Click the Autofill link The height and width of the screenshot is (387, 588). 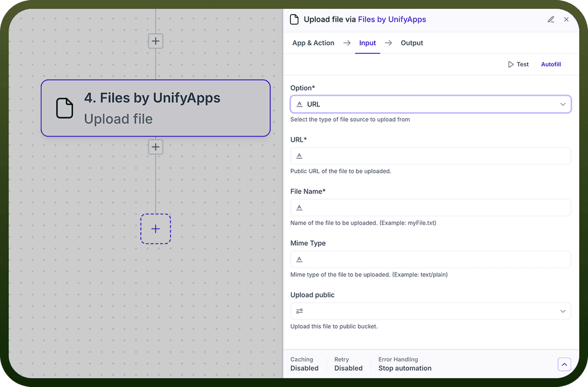551,64
